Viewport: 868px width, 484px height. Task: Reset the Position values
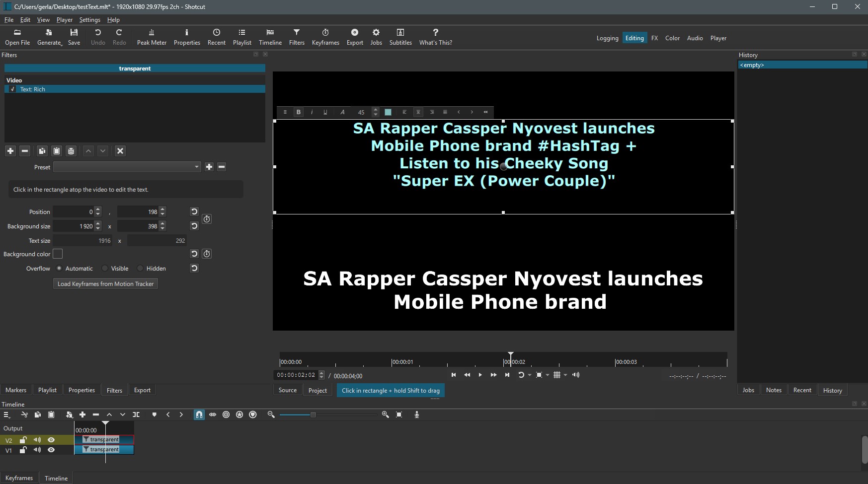point(194,211)
